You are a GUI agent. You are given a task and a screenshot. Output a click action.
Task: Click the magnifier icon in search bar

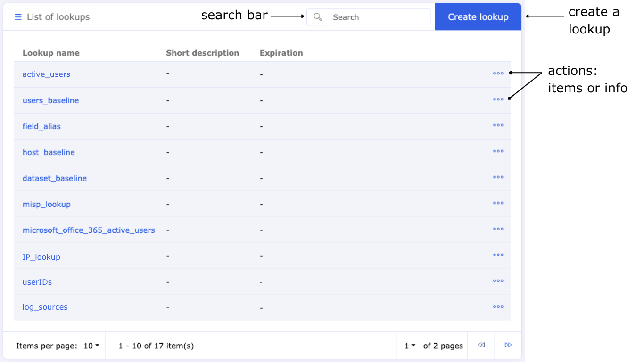pyautogui.click(x=318, y=17)
